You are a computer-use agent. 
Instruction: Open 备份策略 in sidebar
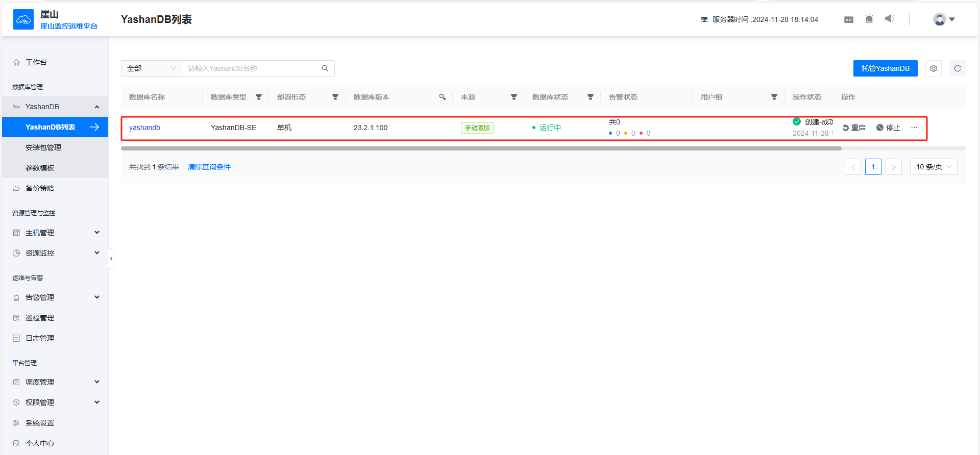click(55, 188)
